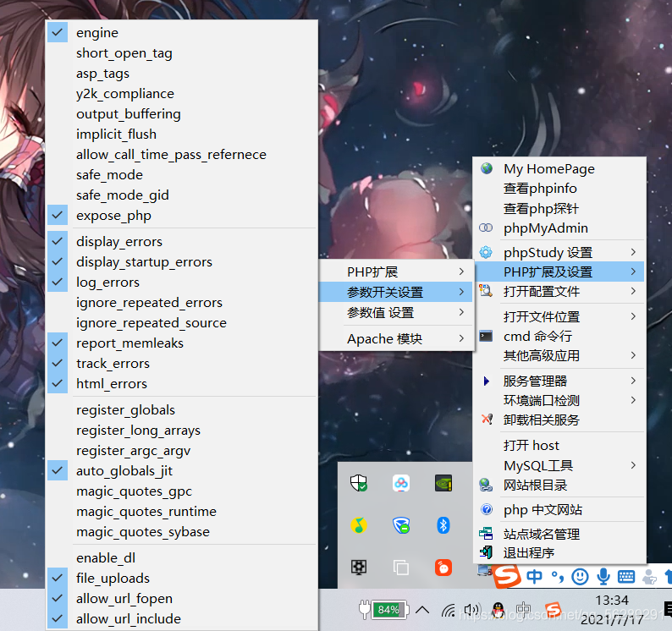Click the Sogou microphone voice input icon
Image resolution: width=672 pixels, height=631 pixels.
[603, 577]
